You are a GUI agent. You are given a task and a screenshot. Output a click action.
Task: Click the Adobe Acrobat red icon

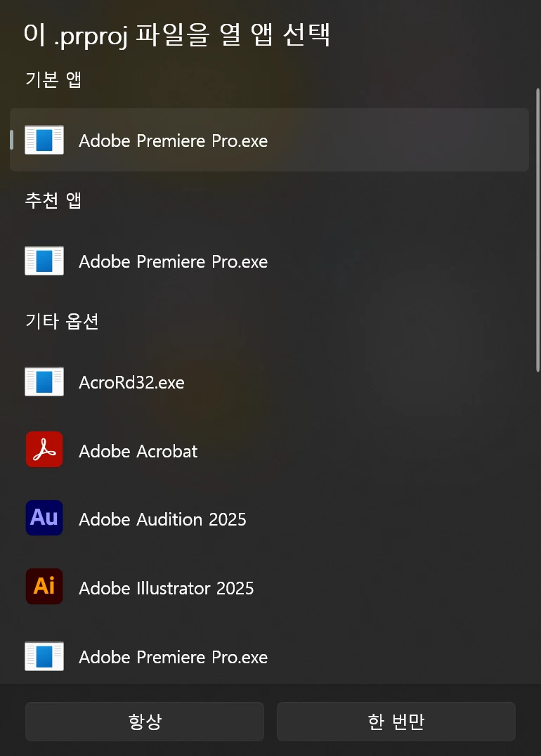tap(44, 450)
